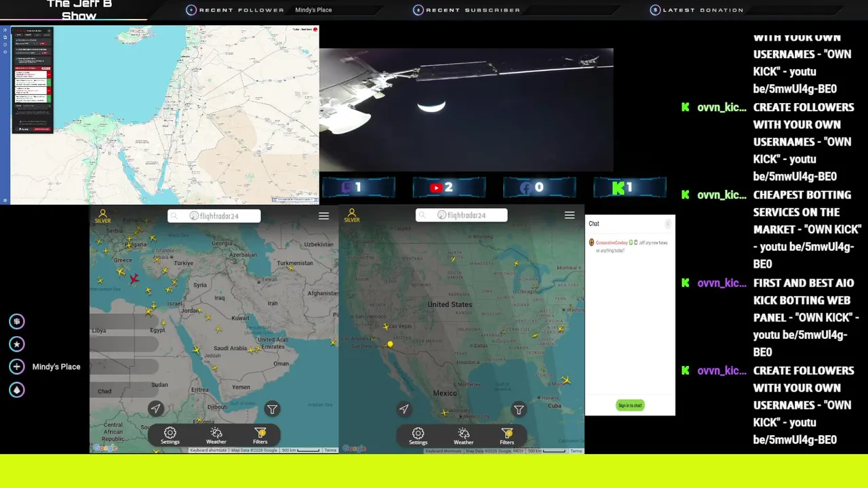This screenshot has height=488, width=868.
Task: Select the aircraft over Turkmenistan
Action: (292, 268)
